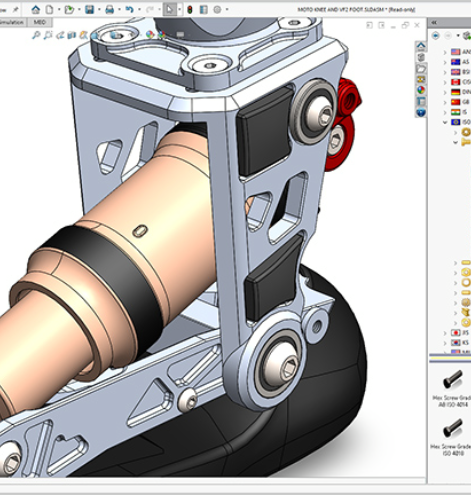Open the Appearances color ball task pane tab
Image resolution: width=471 pixels, height=495 pixels.
click(x=421, y=90)
